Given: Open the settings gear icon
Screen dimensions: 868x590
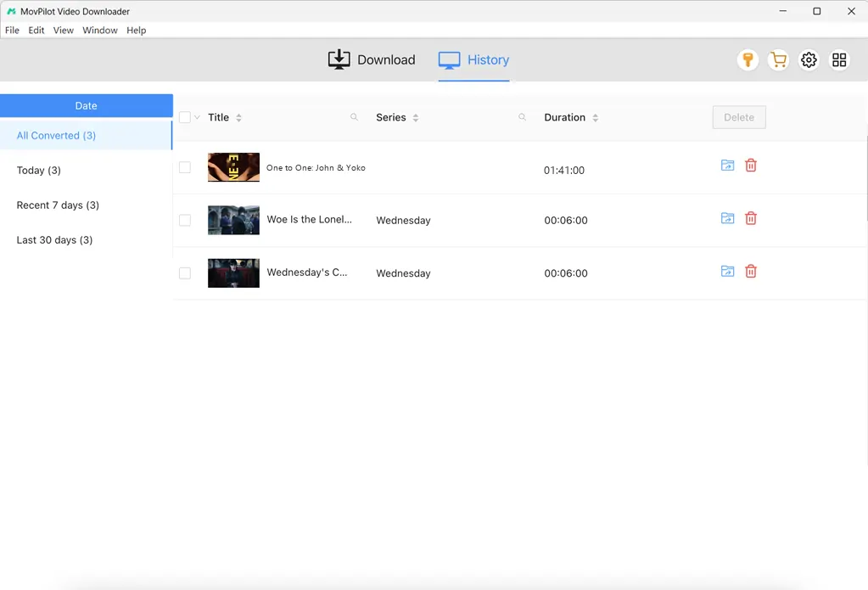Looking at the screenshot, I should point(809,59).
